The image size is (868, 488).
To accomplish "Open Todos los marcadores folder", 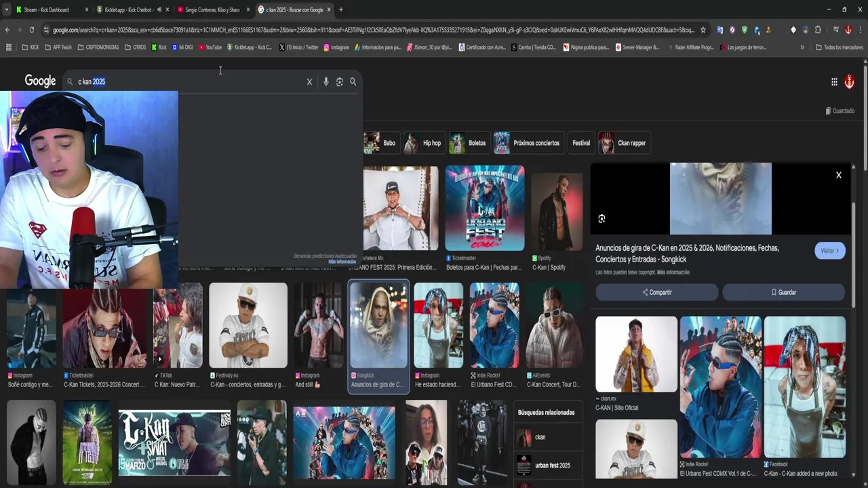I will click(839, 47).
